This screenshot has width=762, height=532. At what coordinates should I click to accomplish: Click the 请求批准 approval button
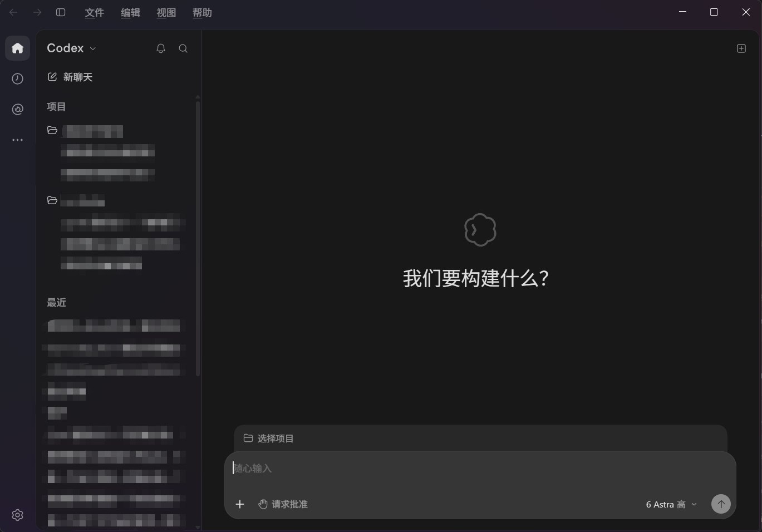pos(283,504)
